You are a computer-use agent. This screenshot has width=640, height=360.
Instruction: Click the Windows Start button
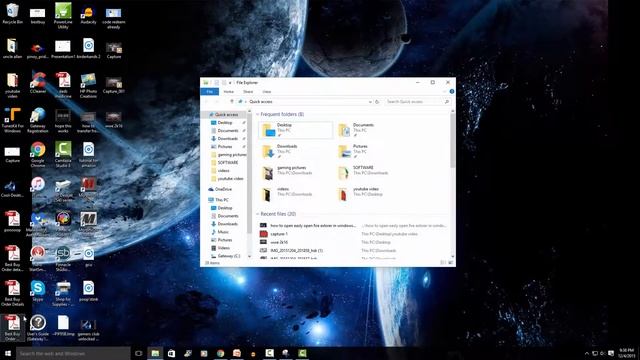coord(8,353)
